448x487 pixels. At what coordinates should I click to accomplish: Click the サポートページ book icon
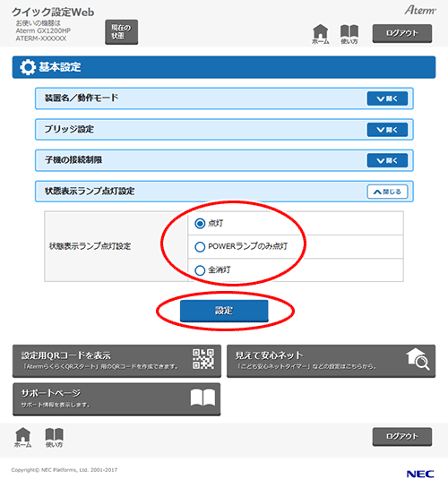(x=202, y=397)
